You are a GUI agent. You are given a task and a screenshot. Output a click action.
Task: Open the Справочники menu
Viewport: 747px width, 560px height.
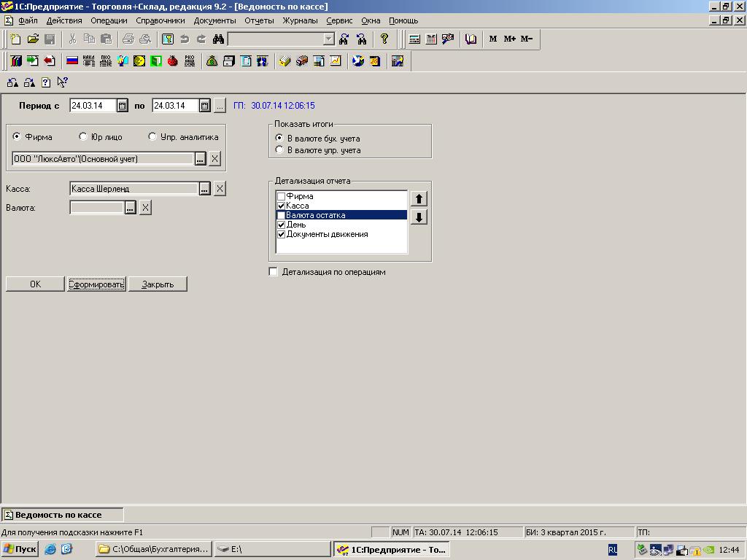160,20
